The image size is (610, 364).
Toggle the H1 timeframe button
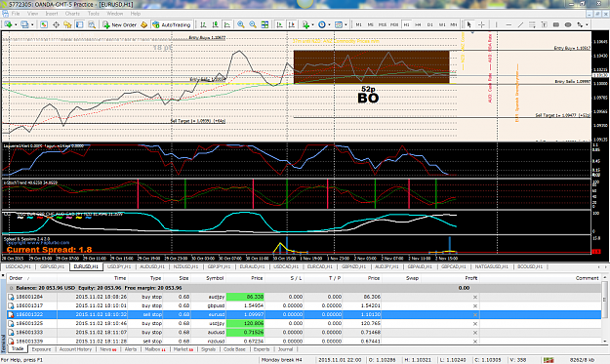click(x=407, y=24)
